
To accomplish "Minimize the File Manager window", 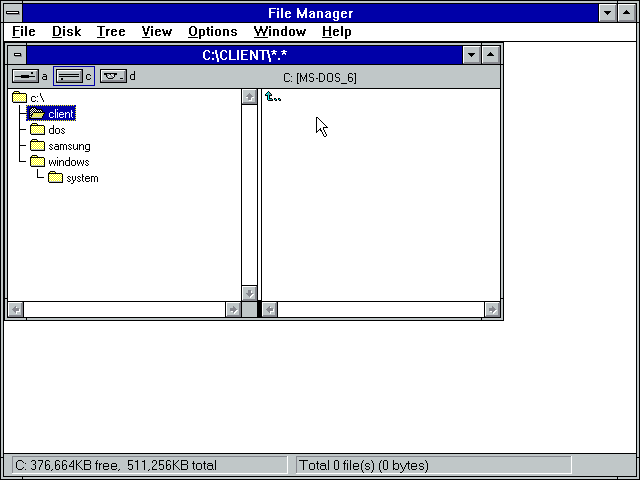I will click(607, 13).
